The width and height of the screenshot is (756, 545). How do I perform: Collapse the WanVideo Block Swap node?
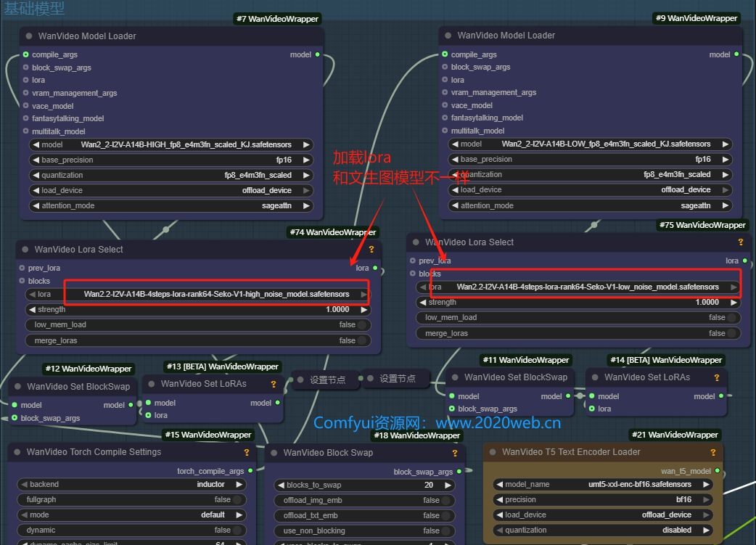click(274, 453)
